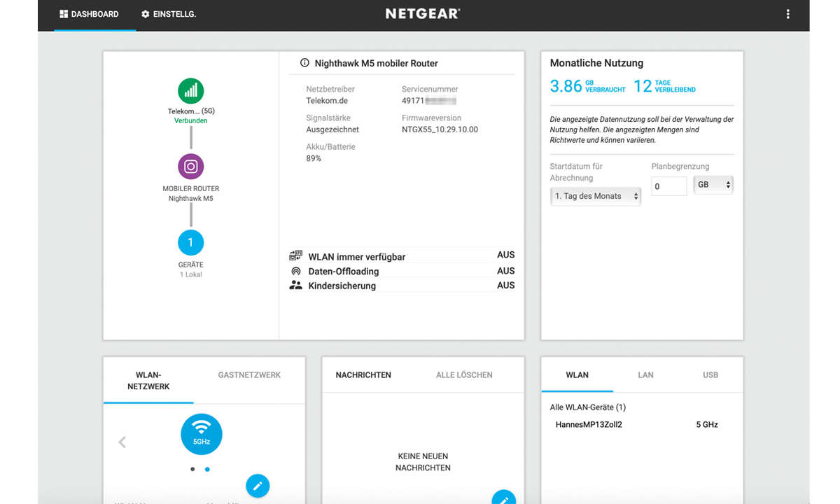The image size is (840, 504).
Task: Click the info icon beside Nighthawk M5
Action: pos(304,63)
